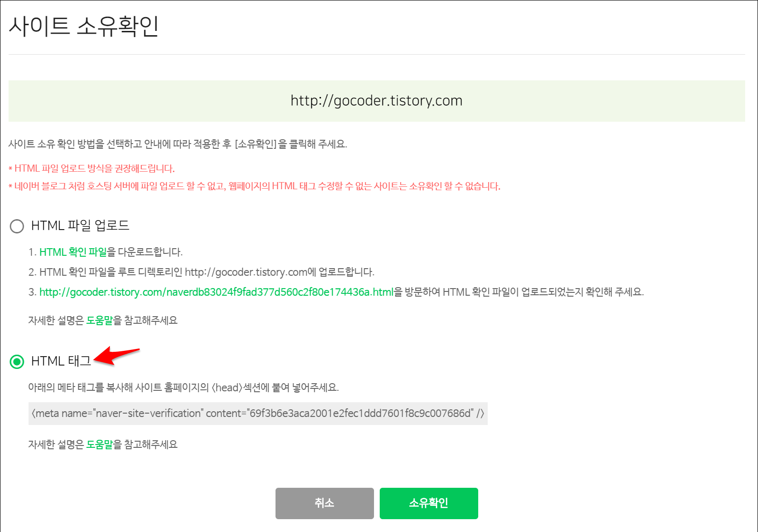Click the gocoder.tistory.com URL in green banner
The image size is (758, 532).
pyautogui.click(x=376, y=101)
